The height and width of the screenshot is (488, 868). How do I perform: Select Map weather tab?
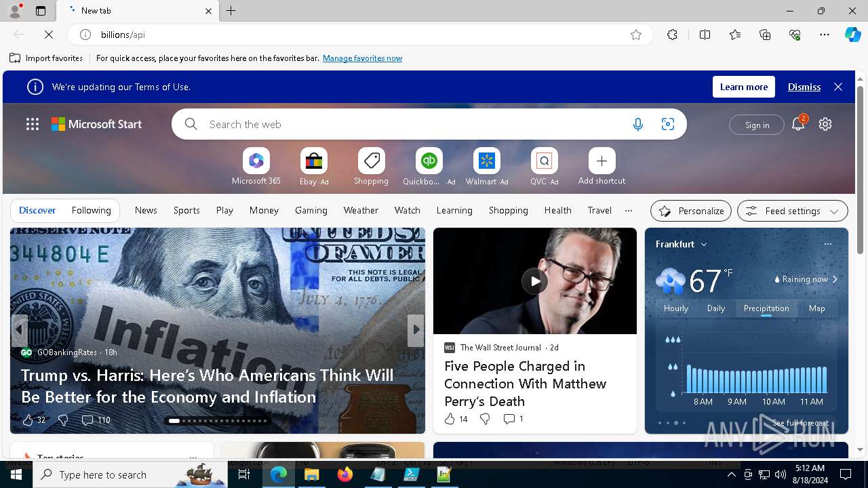point(817,308)
